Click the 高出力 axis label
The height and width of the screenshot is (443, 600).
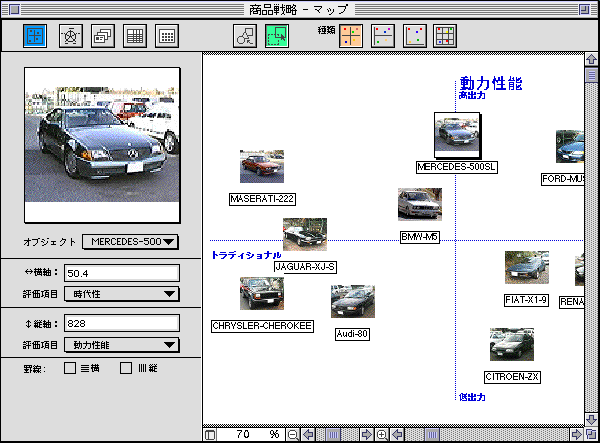click(472, 95)
